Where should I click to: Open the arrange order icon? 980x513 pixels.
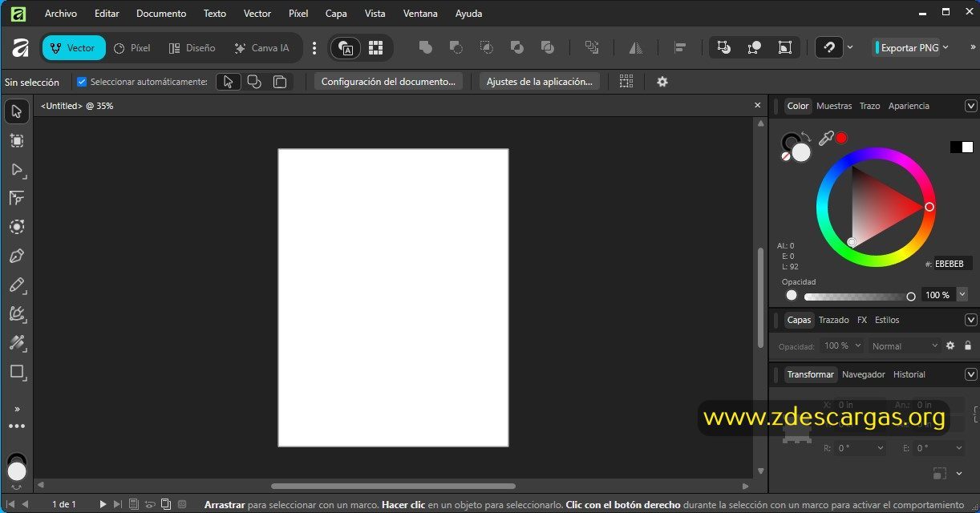pos(592,48)
